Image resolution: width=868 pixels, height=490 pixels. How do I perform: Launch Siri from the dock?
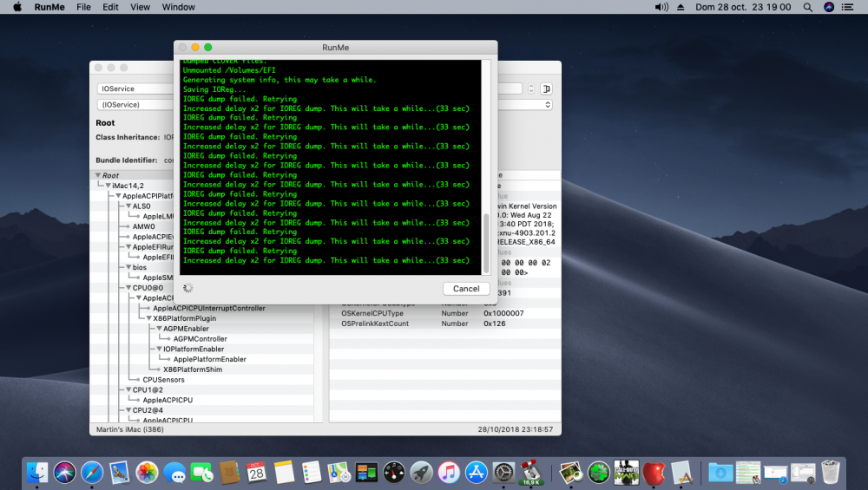click(x=65, y=473)
